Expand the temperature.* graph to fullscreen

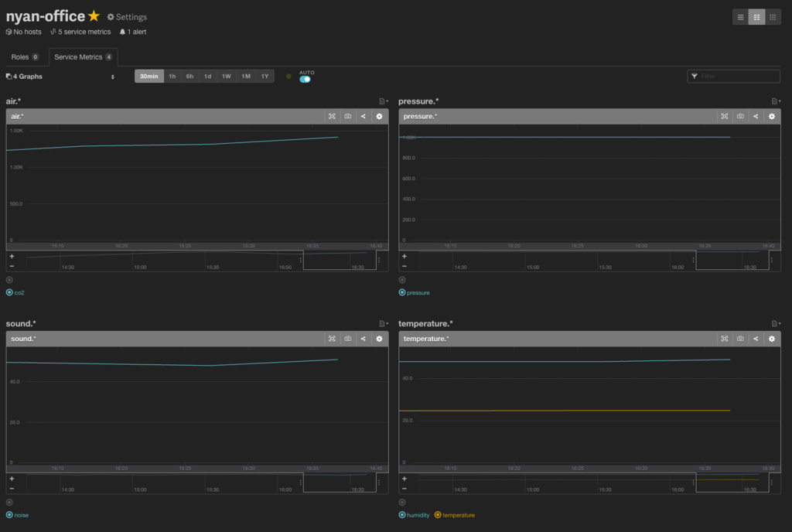(724, 339)
